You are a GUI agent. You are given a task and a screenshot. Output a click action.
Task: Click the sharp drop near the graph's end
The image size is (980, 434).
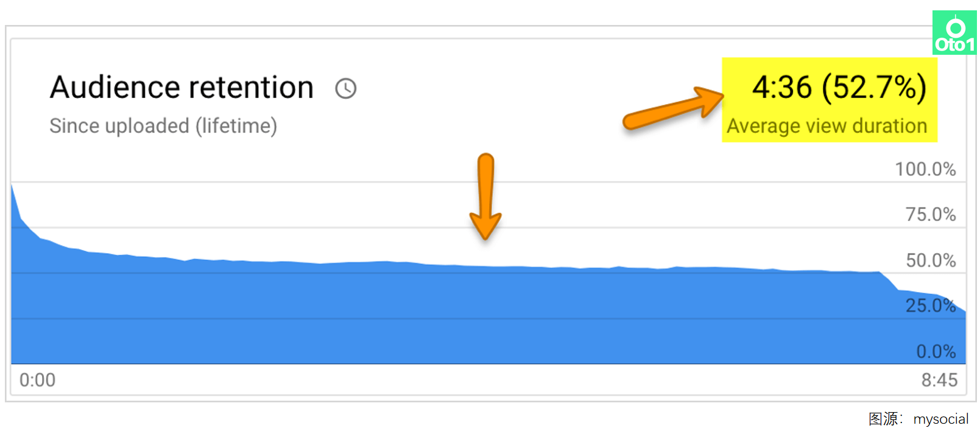(x=890, y=282)
